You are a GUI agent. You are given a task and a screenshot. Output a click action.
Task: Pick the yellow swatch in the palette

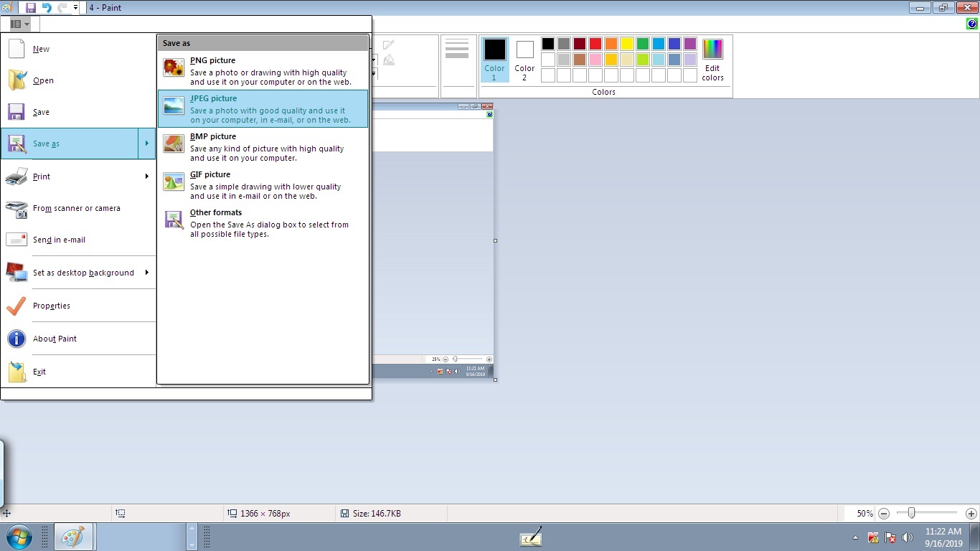[x=627, y=44]
